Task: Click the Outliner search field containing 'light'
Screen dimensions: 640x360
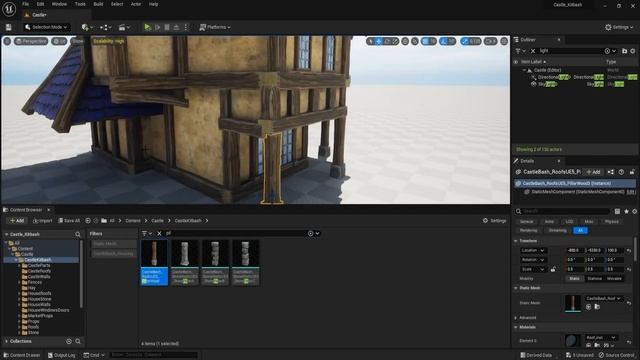Action: pyautogui.click(x=571, y=51)
